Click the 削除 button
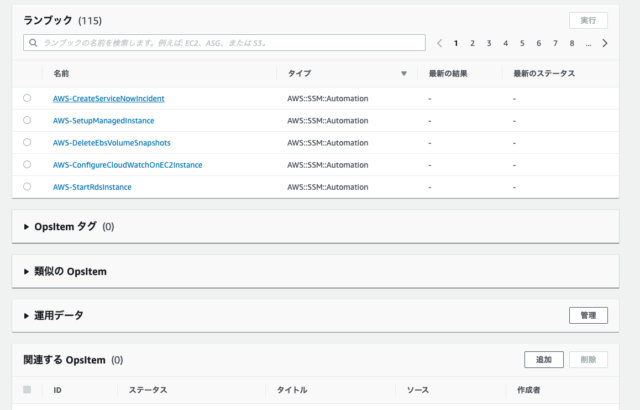The height and width of the screenshot is (410, 640). 588,359
